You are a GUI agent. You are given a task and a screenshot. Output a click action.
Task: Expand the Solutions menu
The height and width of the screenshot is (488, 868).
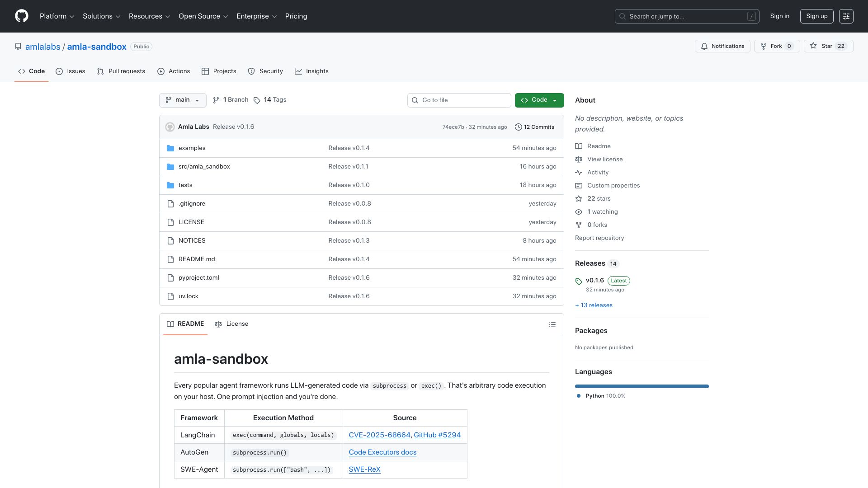(x=102, y=16)
